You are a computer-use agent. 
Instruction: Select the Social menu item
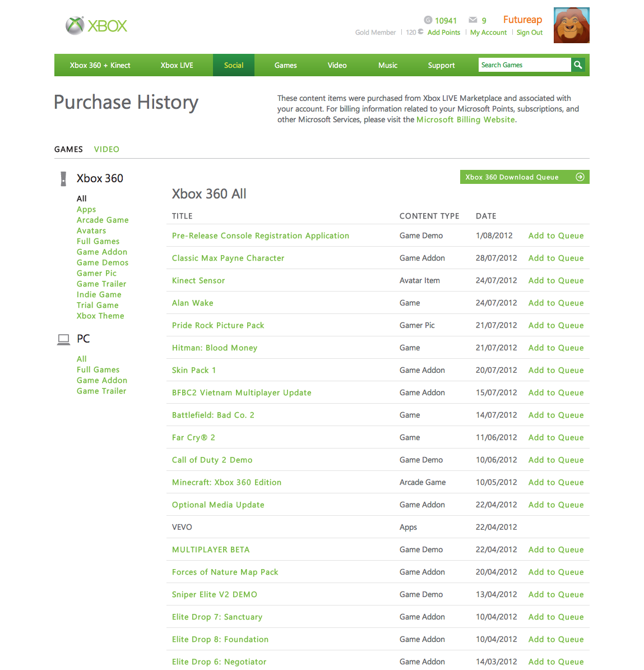(234, 66)
